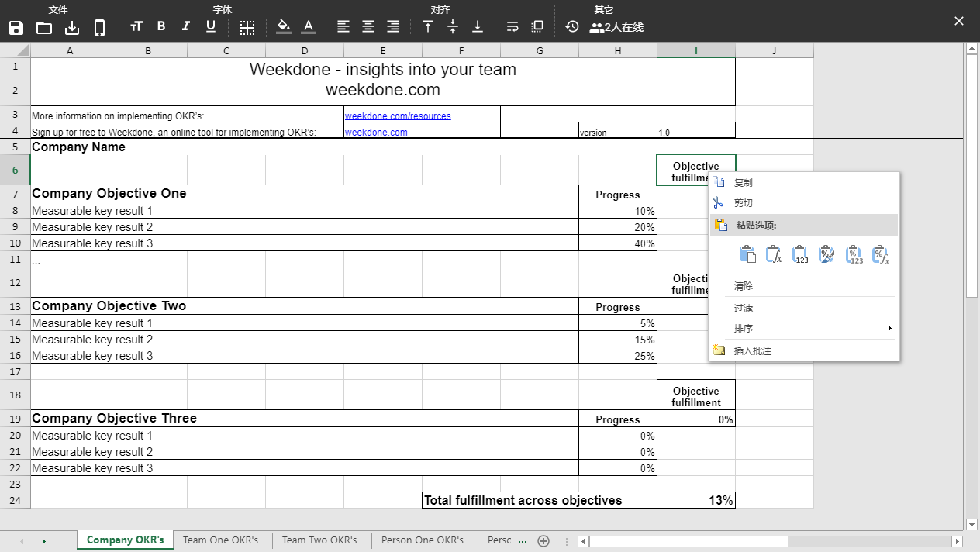This screenshot has height=552, width=980.
Task: Open the weekdone.com/resources link
Action: tap(397, 116)
